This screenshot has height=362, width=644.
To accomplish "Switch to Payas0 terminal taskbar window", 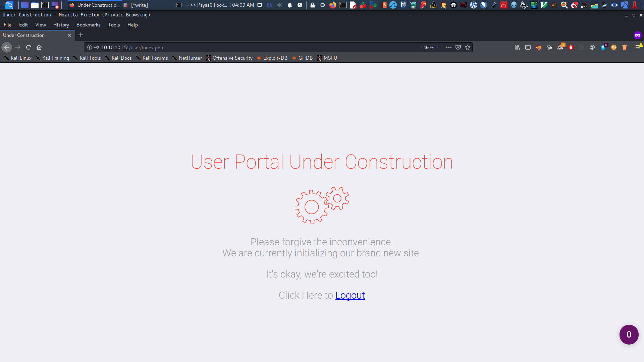I will click(x=202, y=5).
